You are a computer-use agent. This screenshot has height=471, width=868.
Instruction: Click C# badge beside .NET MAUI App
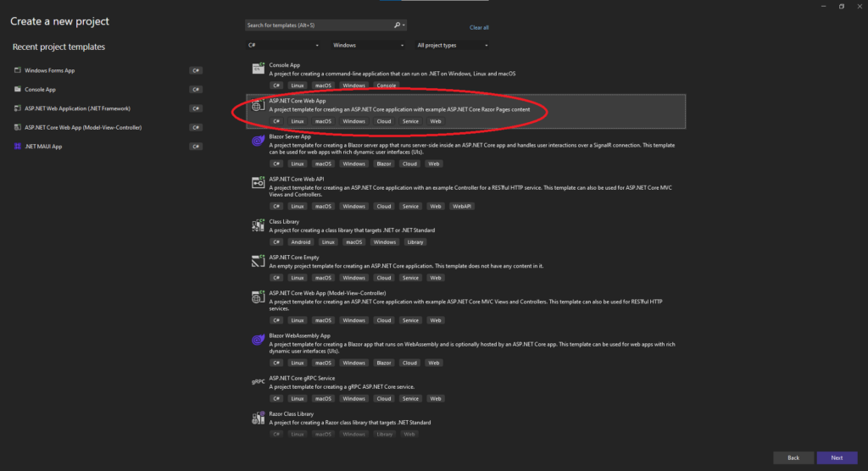coord(196,146)
